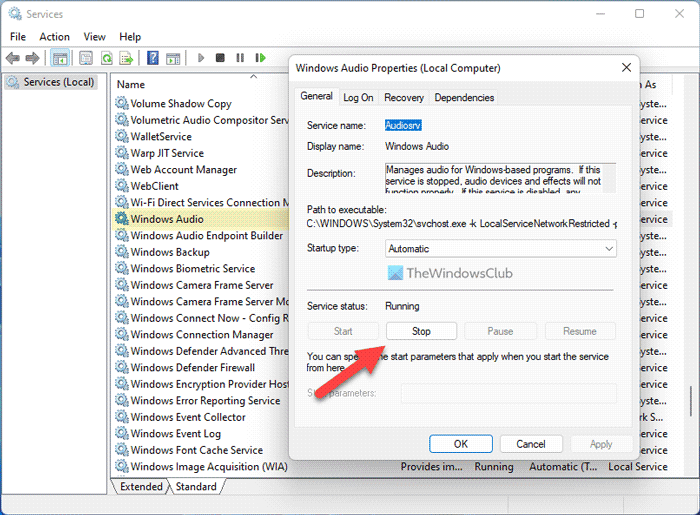Switch to the Recovery tab
This screenshot has width=700, height=515.
pyautogui.click(x=404, y=97)
